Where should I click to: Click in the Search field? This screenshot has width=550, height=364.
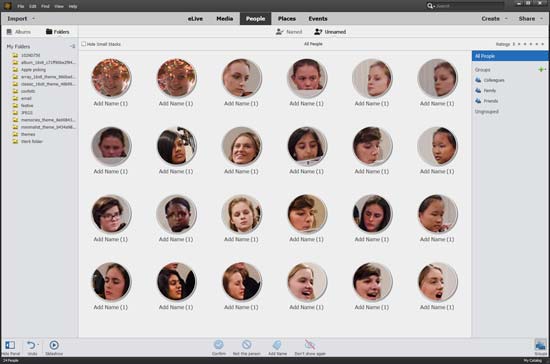pyautogui.click(x=469, y=6)
